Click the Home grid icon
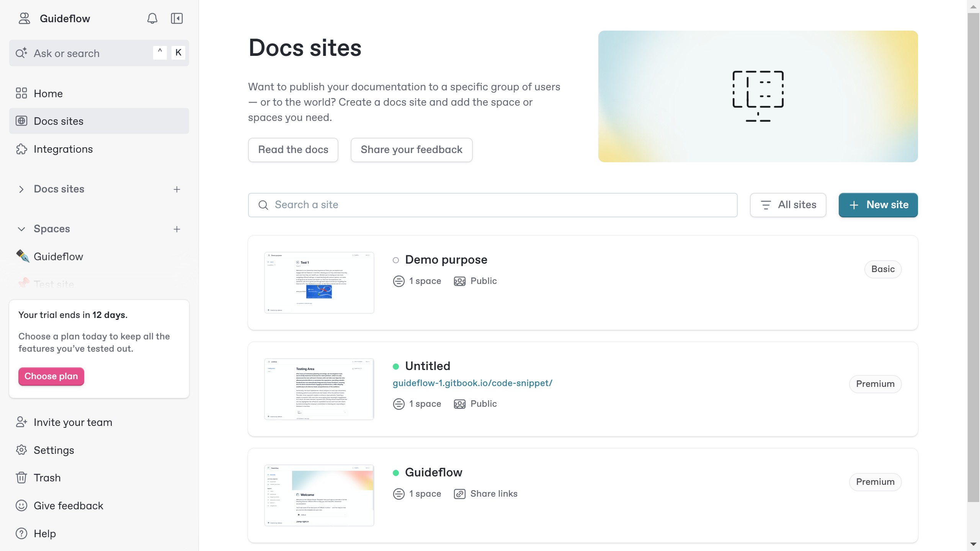This screenshot has width=980, height=551. 21,93
